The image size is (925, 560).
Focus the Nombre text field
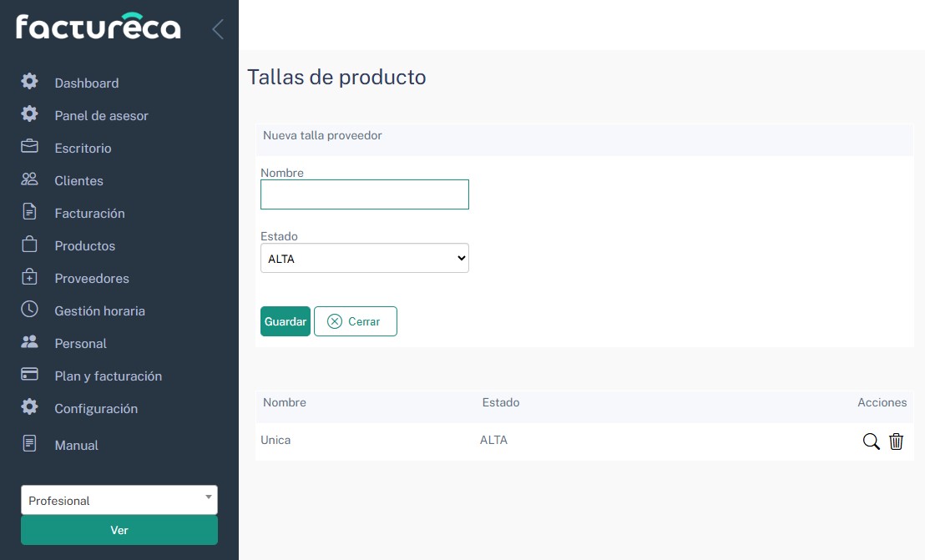(365, 194)
